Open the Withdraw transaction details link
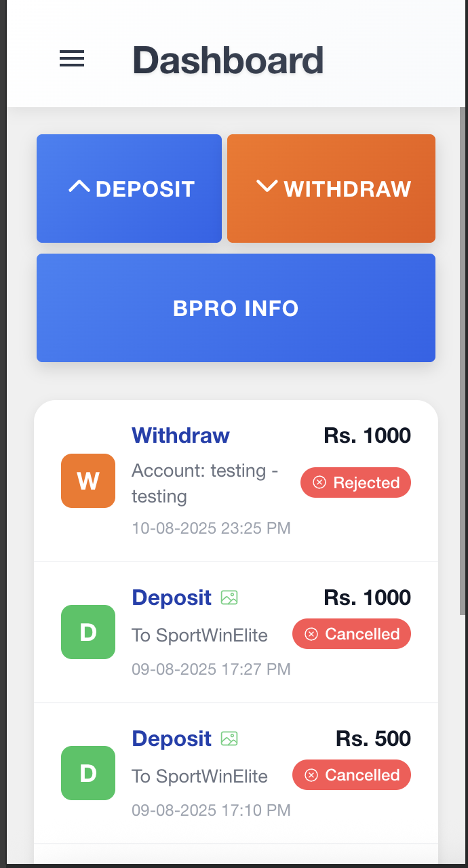468x868 pixels. tap(180, 435)
